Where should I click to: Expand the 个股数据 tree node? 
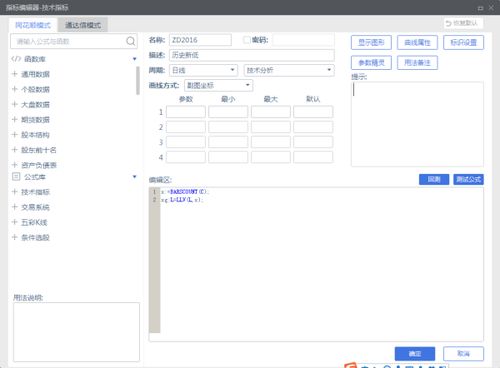pyautogui.click(x=14, y=89)
